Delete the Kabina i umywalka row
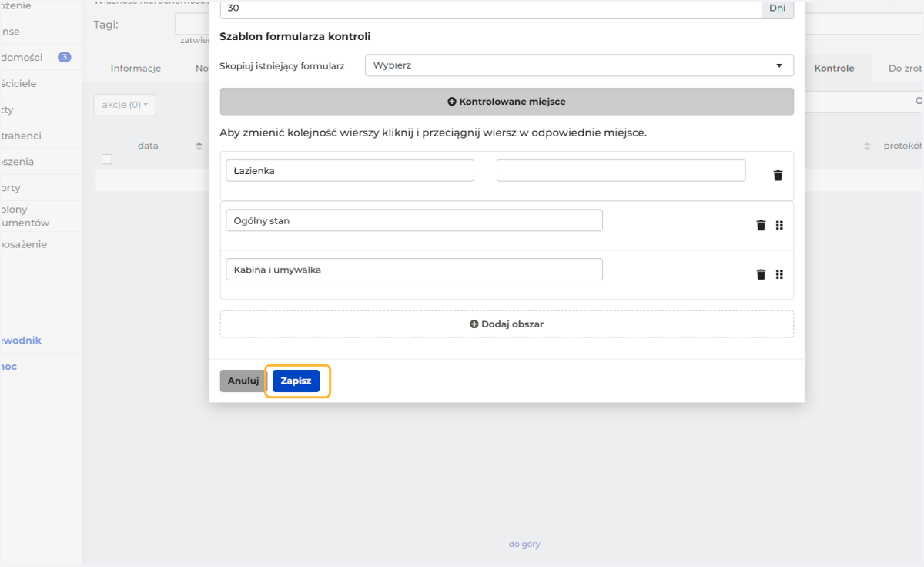924x567 pixels. tap(761, 273)
